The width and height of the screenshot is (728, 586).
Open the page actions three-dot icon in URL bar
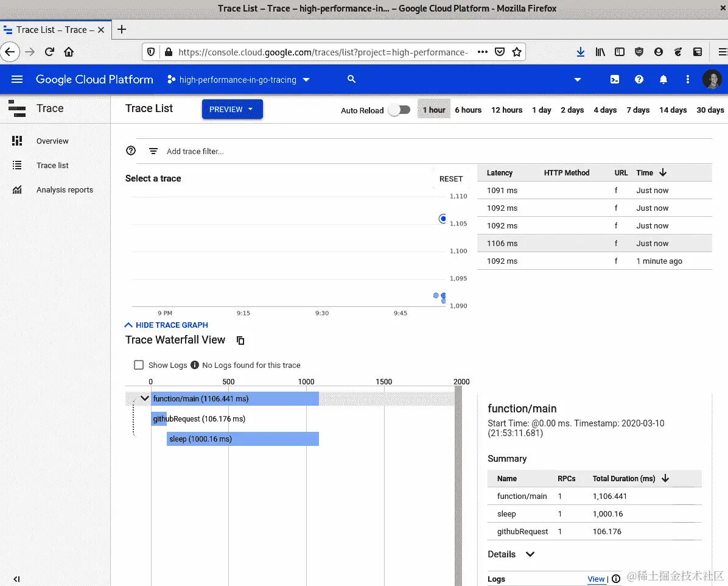coord(483,52)
